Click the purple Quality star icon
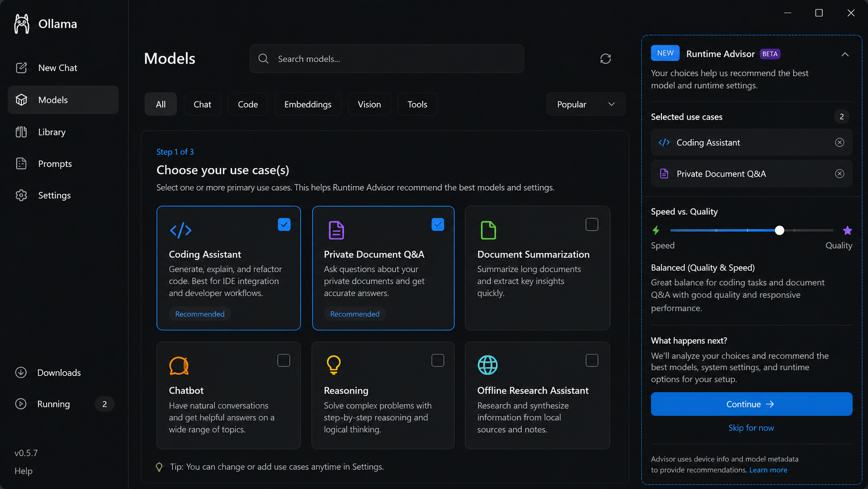The image size is (868, 489). [x=847, y=230]
